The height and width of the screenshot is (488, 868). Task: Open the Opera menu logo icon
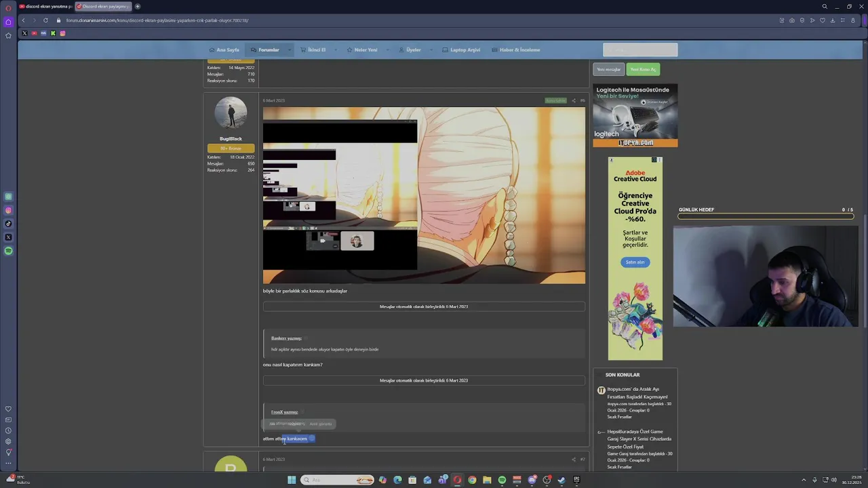8,8
